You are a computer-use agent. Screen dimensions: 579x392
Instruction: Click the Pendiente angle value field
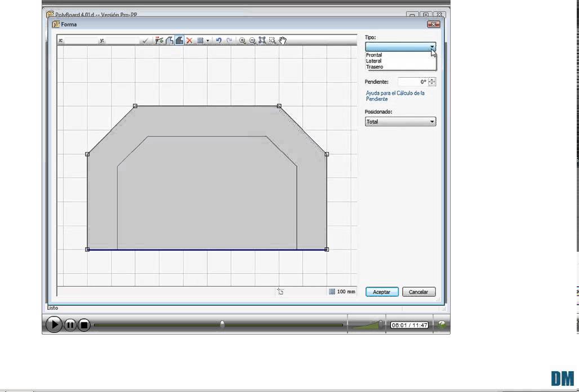point(413,82)
